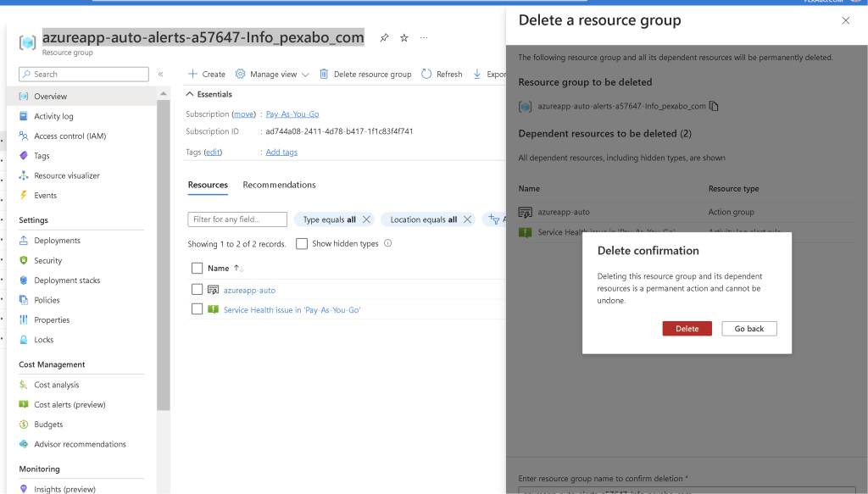
Task: Open the Manage view dropdown
Action: tap(272, 74)
